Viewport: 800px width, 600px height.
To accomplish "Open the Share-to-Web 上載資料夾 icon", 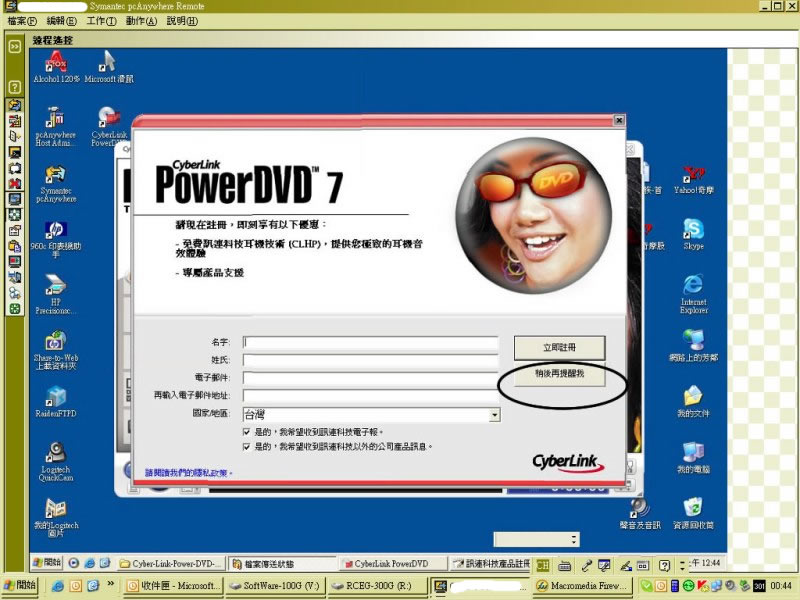I will click(x=56, y=351).
